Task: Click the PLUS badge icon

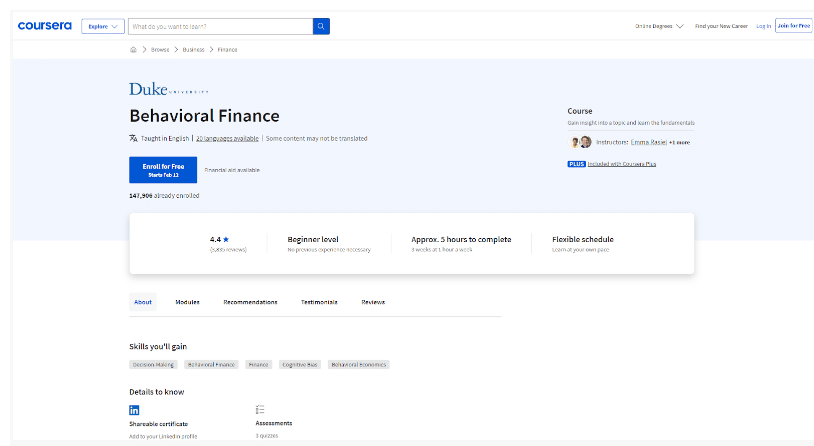Action: [x=576, y=164]
